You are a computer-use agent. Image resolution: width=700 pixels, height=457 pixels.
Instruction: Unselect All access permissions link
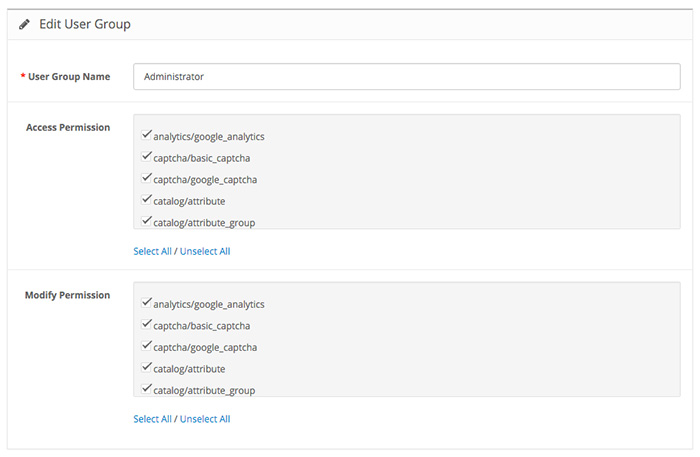click(205, 251)
